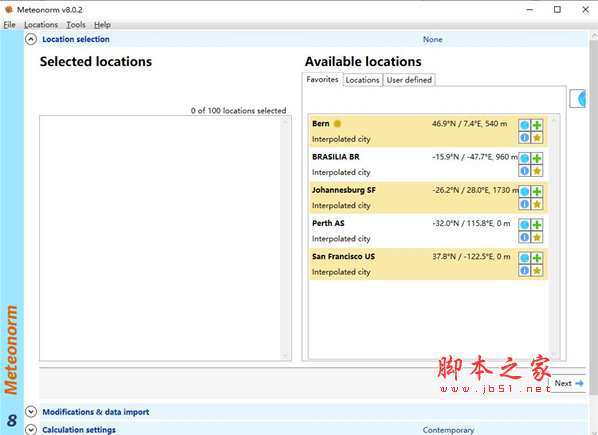Click the Next button

(568, 383)
